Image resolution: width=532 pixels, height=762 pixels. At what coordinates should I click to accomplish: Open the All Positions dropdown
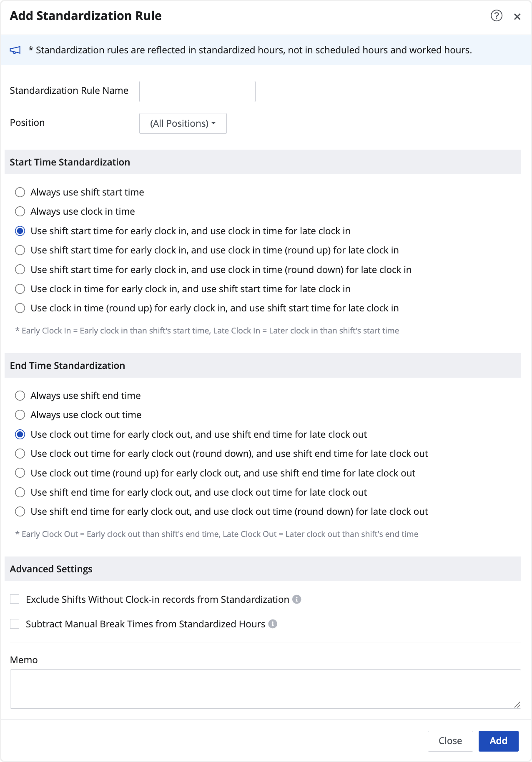pyautogui.click(x=183, y=123)
